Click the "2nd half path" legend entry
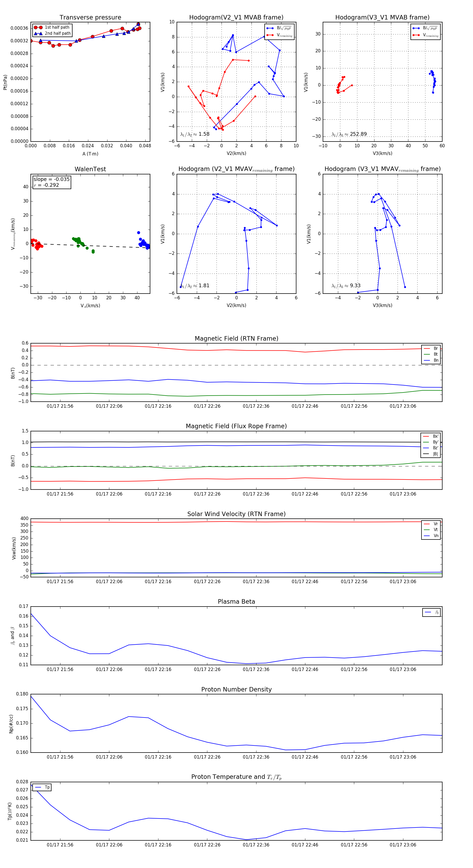The height and width of the screenshot is (868, 473). (x=52, y=33)
